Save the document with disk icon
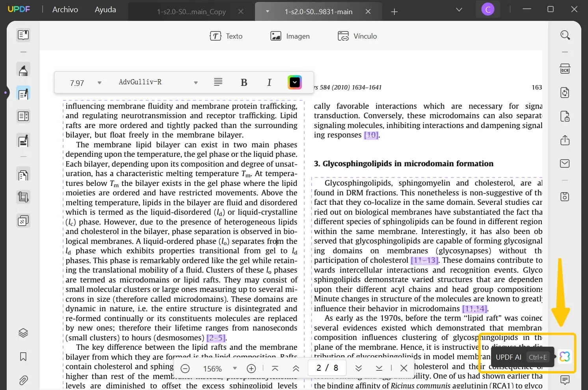The height and width of the screenshot is (390, 588). coord(565,197)
